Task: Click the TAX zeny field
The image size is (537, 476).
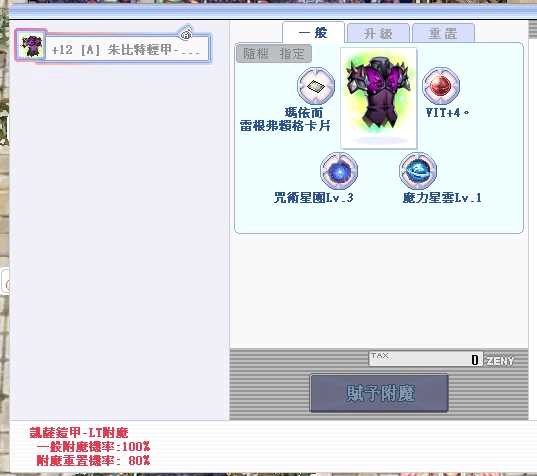Action: (426, 359)
